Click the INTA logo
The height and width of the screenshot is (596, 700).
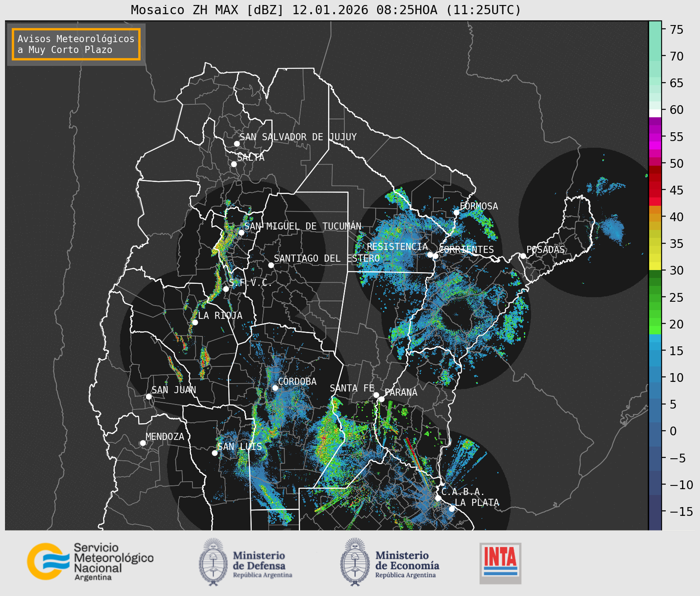point(500,563)
